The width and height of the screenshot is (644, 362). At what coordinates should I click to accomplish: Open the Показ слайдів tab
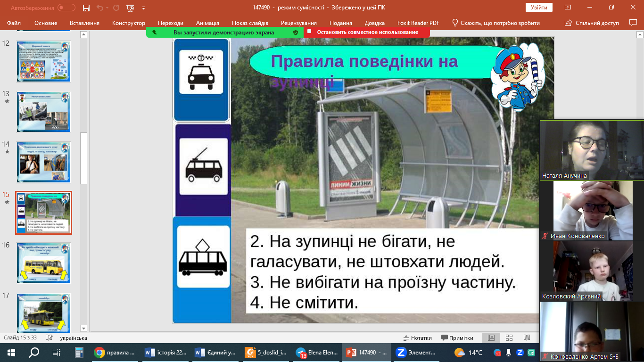click(250, 23)
